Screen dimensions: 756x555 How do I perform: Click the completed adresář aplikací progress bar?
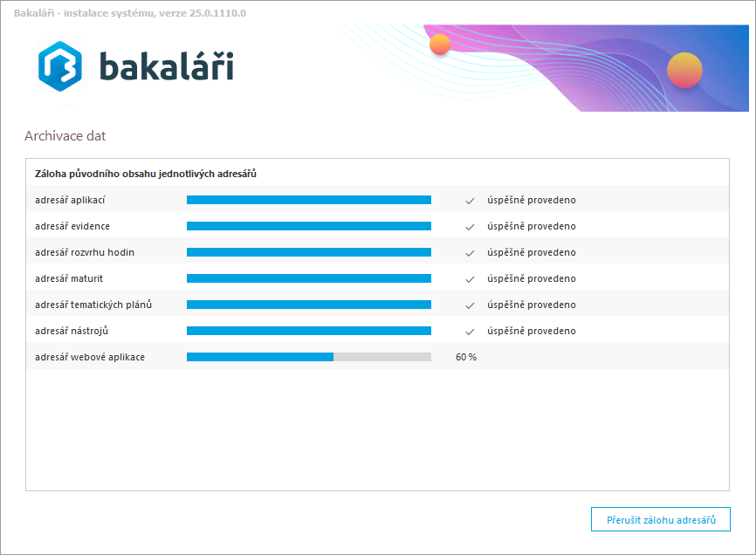click(x=308, y=200)
